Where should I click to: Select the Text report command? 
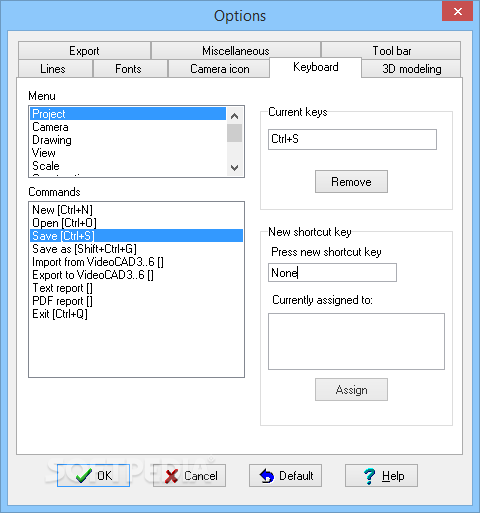pos(136,288)
